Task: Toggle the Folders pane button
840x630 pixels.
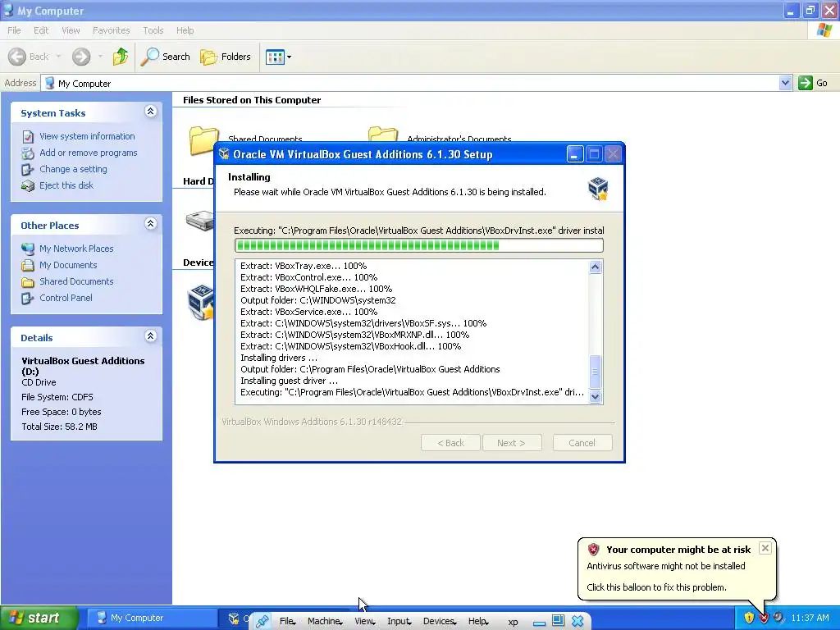Action: tap(226, 57)
